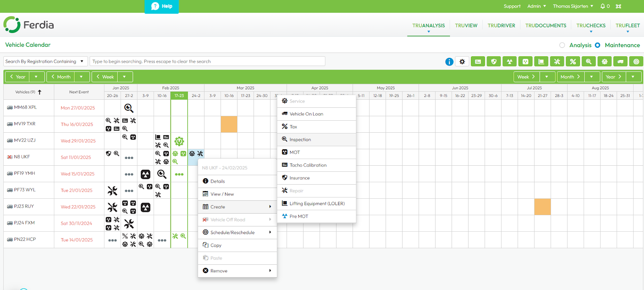644x290 pixels.
Task: Open the next Month dropdown arrow
Action: pyautogui.click(x=592, y=77)
